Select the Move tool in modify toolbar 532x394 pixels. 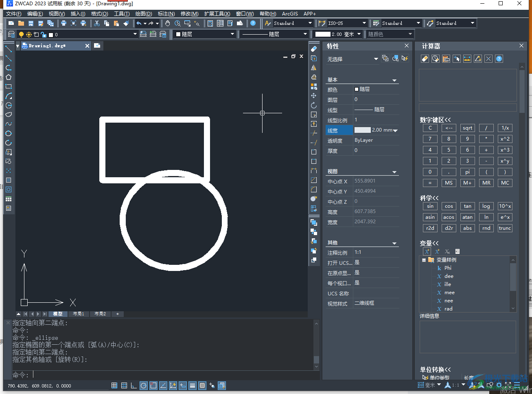[314, 96]
